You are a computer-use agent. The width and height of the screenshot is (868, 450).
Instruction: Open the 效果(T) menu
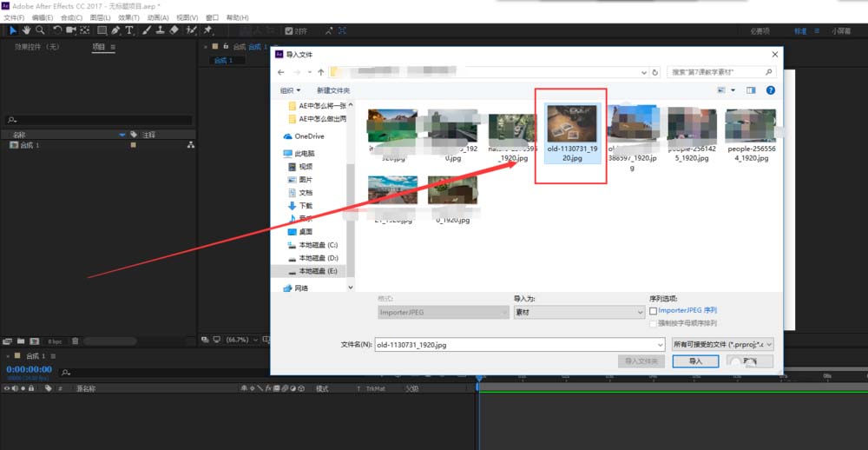[129, 17]
